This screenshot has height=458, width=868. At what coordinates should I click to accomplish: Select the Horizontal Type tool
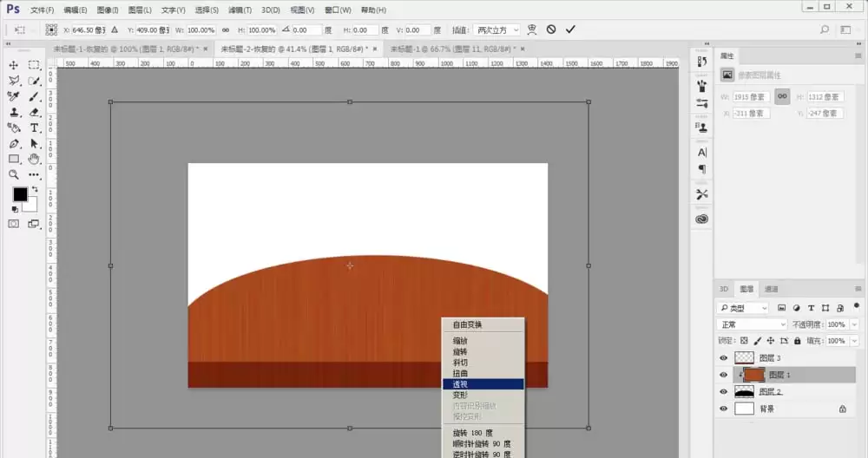coord(34,128)
